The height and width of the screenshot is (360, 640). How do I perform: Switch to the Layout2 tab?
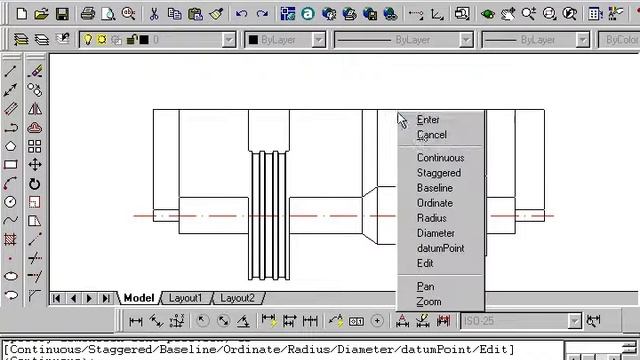coord(238,298)
